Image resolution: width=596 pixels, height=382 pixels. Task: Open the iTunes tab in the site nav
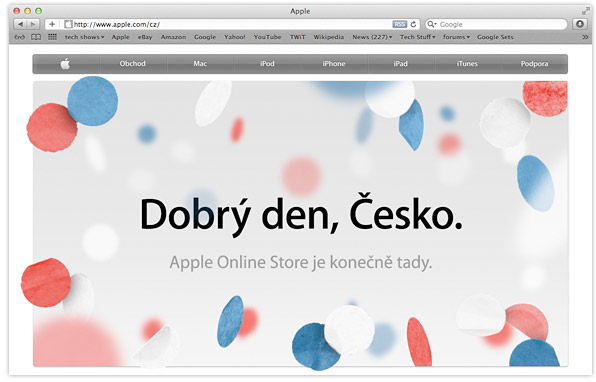467,64
